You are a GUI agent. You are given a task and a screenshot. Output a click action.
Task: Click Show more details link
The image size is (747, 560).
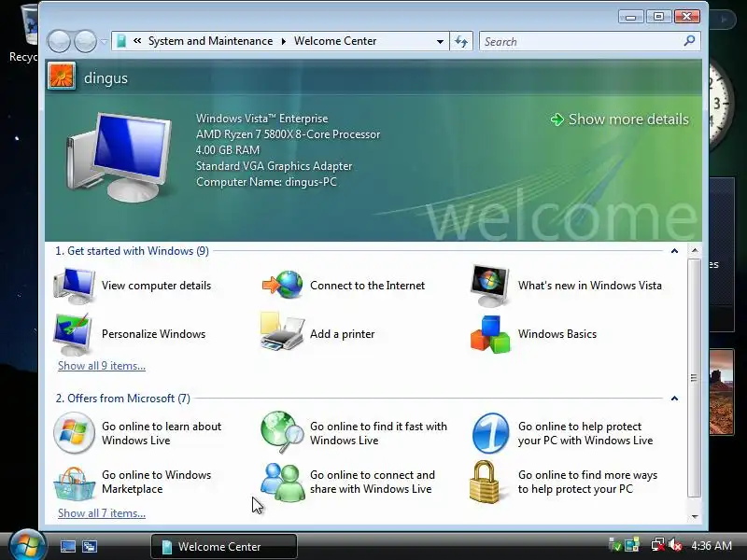(620, 119)
